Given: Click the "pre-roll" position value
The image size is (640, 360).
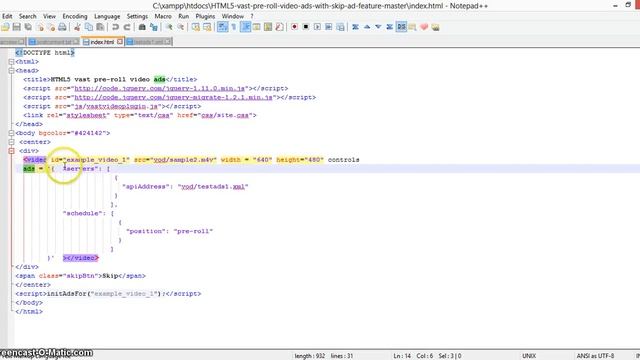Looking at the screenshot, I should 193,231.
